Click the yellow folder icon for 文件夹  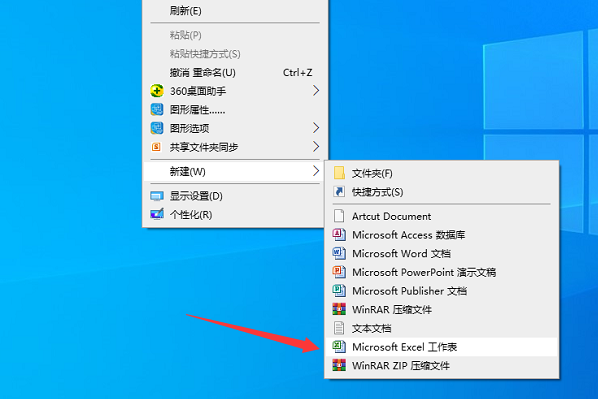point(339,173)
